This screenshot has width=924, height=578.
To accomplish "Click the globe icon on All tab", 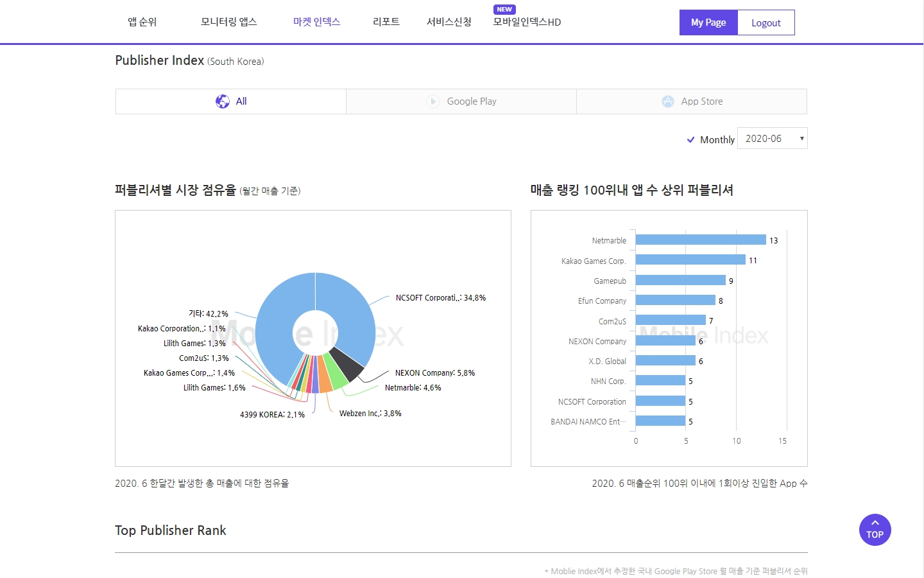I will [223, 101].
